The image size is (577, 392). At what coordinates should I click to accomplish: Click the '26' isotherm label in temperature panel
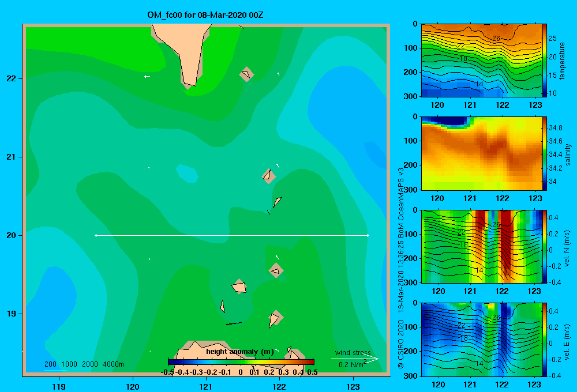point(496,38)
